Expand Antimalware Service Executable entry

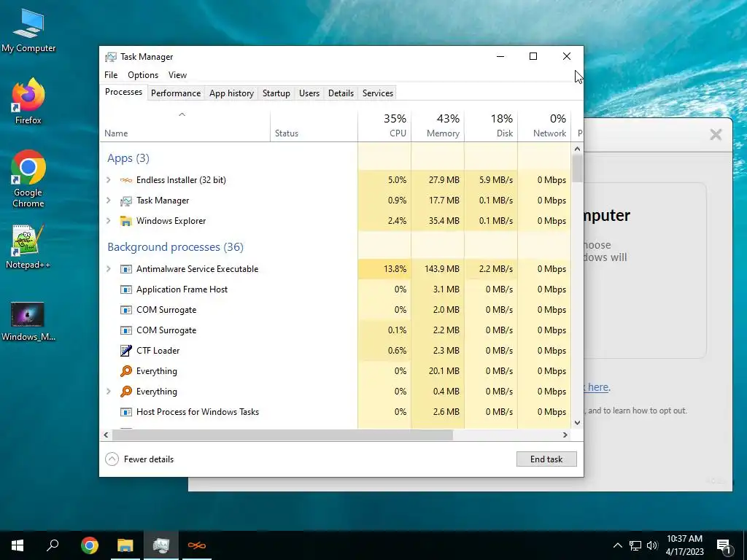(109, 269)
